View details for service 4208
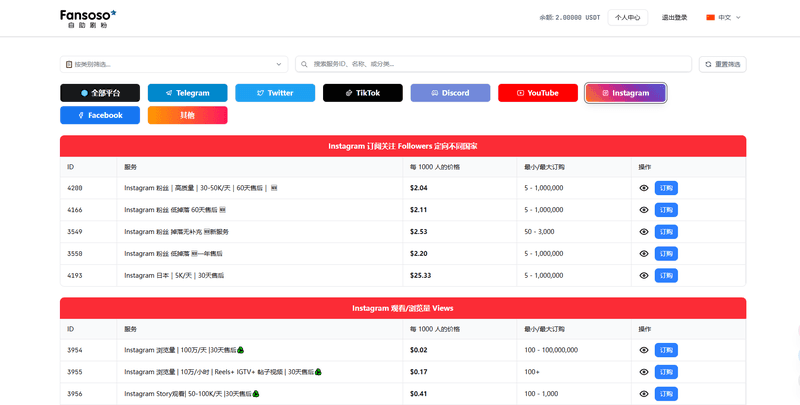This screenshot has width=800, height=405. point(644,188)
